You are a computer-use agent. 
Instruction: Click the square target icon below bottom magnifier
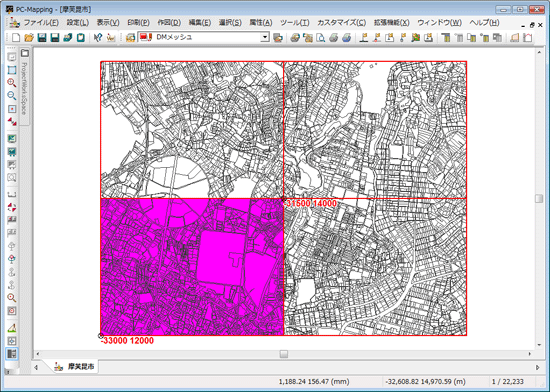coord(12,311)
